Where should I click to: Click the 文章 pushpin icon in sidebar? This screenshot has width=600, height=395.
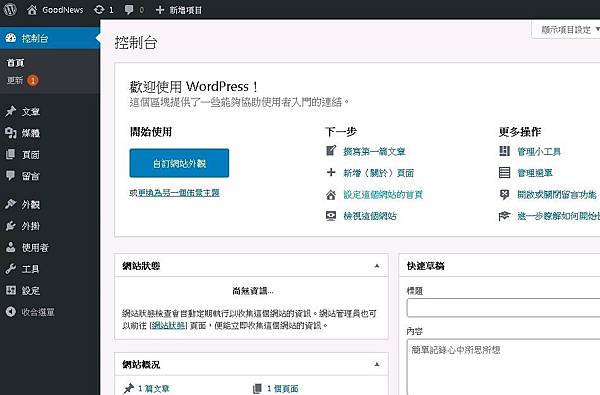click(11, 111)
